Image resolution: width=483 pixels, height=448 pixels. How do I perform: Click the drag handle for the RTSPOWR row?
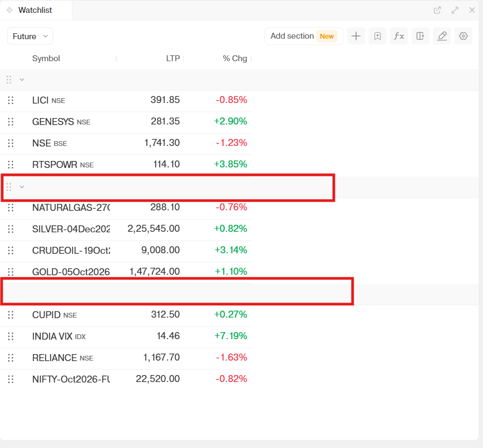(x=11, y=164)
